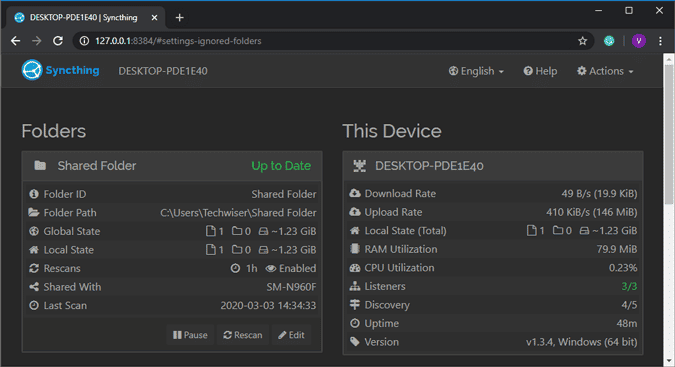675x367 pixels.
Task: Reload the page with the refresh button
Action: click(x=58, y=41)
